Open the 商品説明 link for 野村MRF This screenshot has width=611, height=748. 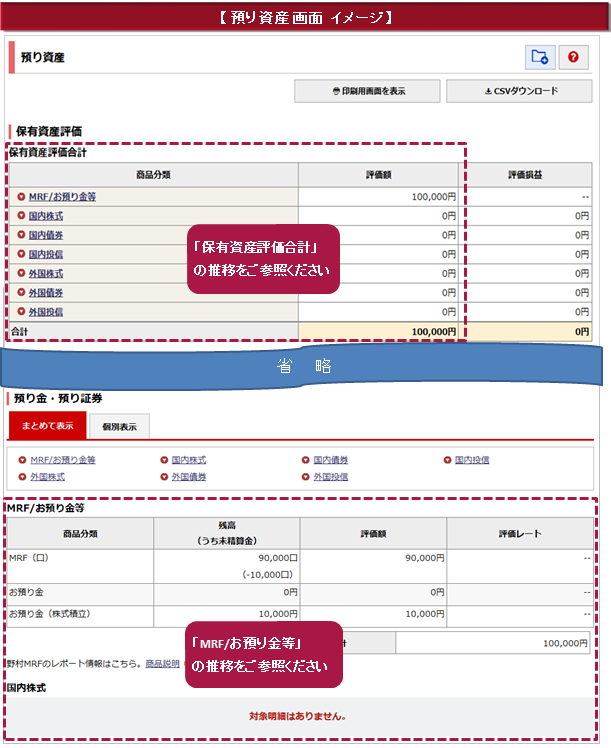[163, 664]
